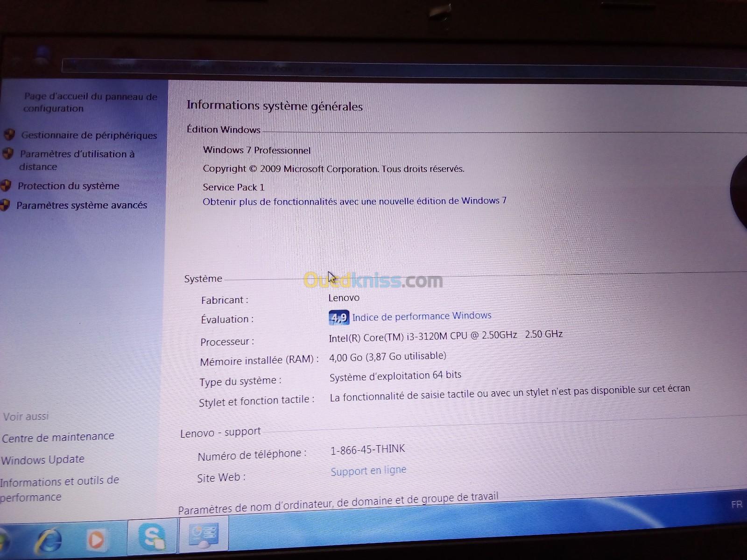
Task: Click the Lenovo manufacturer value
Action: [344, 298]
